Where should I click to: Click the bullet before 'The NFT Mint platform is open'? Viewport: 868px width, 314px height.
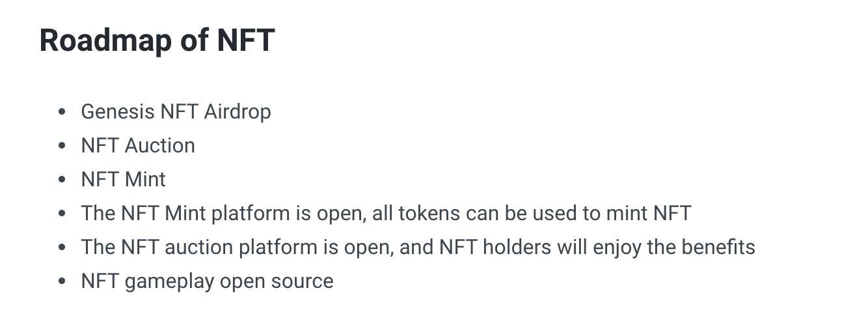pyautogui.click(x=62, y=214)
